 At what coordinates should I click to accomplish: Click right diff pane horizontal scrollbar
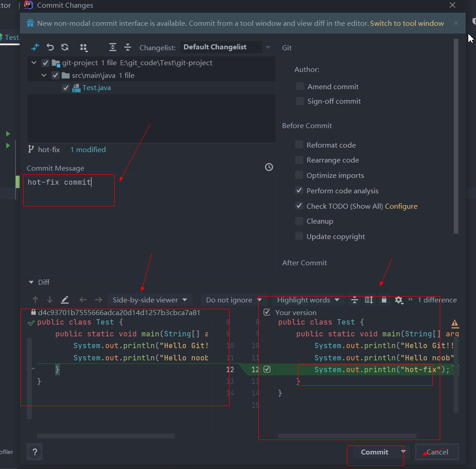click(x=347, y=436)
